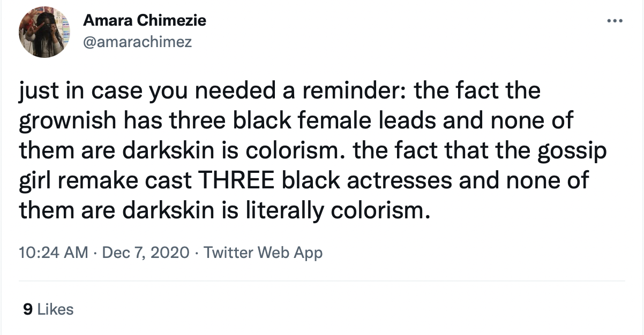
Task: Open the Amara Chimezie display name link
Action: pyautogui.click(x=145, y=21)
